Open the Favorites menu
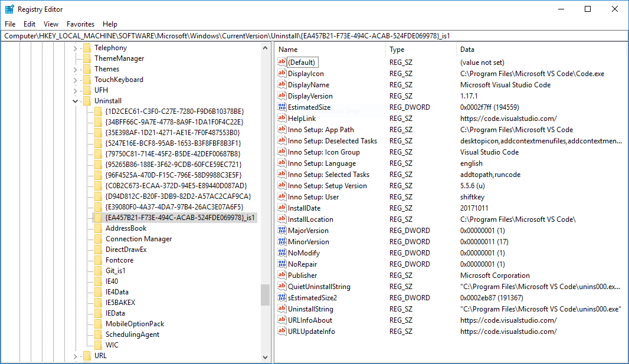This screenshot has height=364, width=629. point(81,24)
